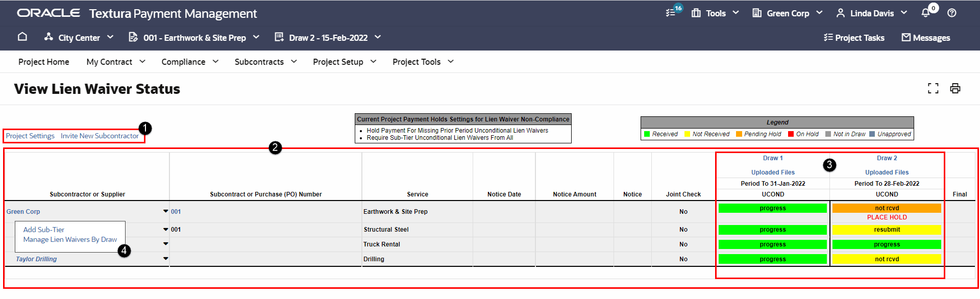The image size is (980, 299).
Task: Click the Green Corp building icon
Action: (x=757, y=13)
